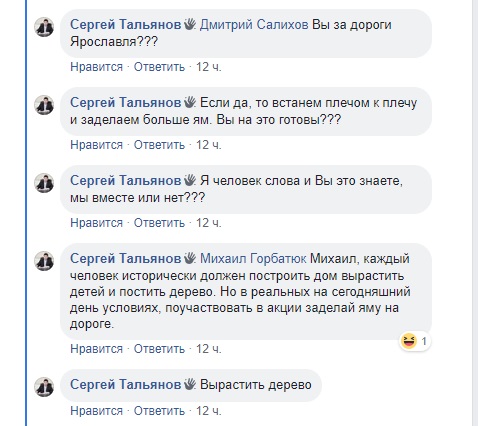Open avatar of first Сергей Тальянов comment
478x426 pixels.
44,27
